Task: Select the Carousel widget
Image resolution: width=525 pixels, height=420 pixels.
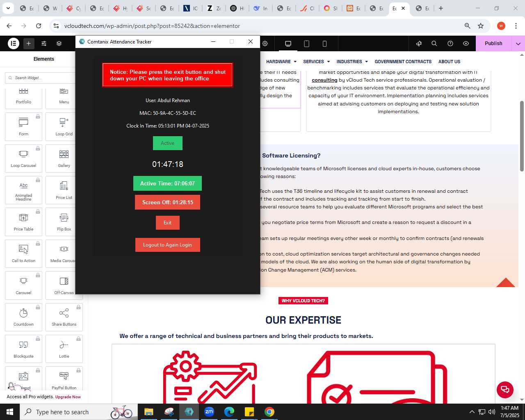Action: [23, 285]
